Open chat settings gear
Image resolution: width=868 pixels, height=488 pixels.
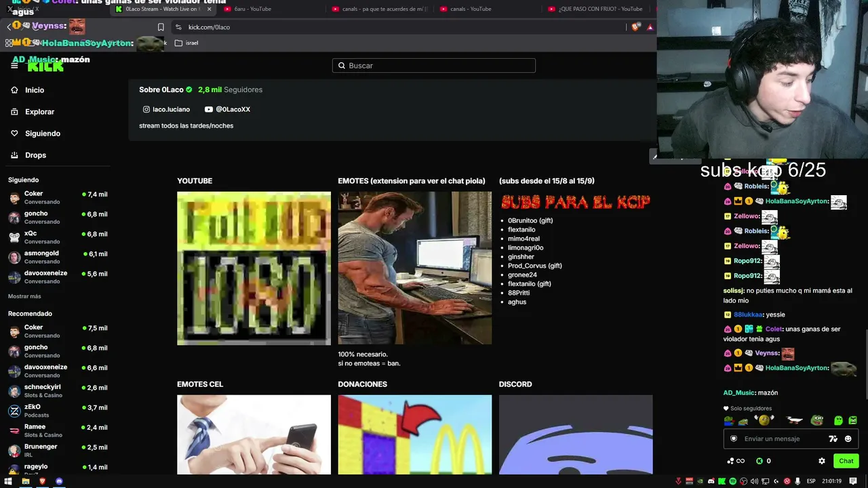822,461
